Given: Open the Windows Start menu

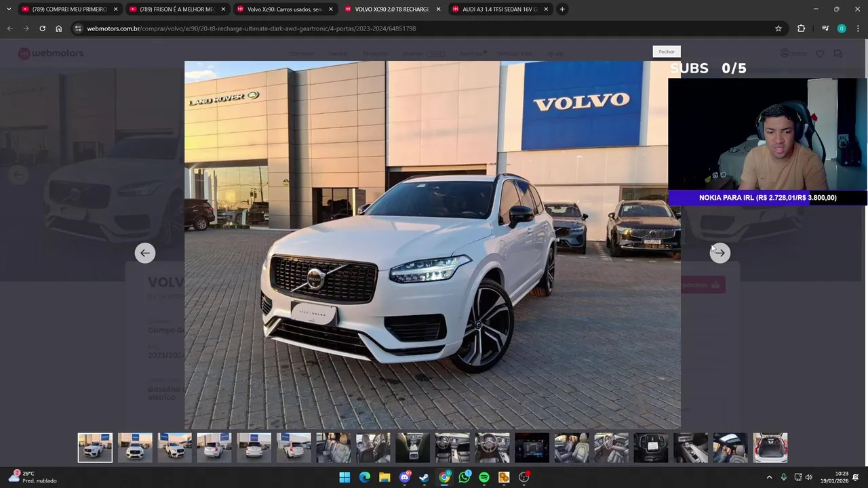Looking at the screenshot, I should 344,477.
